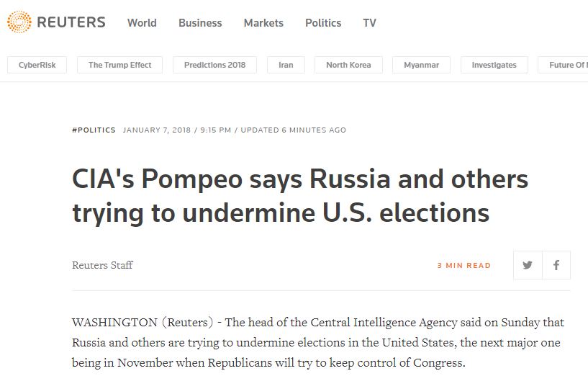Open Reuters TV
588x376 pixels.
pyautogui.click(x=369, y=22)
